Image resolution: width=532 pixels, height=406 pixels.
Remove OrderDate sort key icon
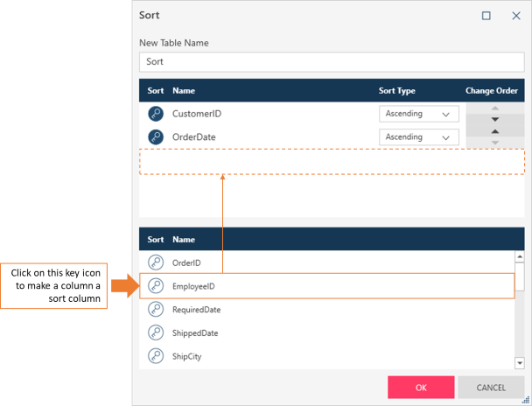pos(156,137)
